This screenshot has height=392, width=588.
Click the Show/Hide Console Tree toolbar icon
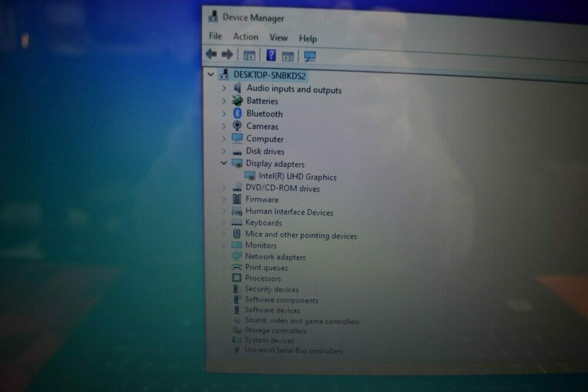(249, 56)
